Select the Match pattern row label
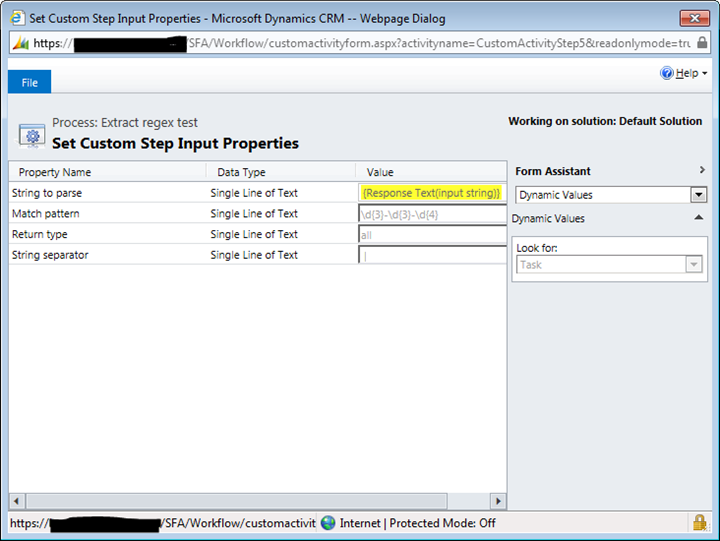The width and height of the screenshot is (720, 541). click(45, 214)
